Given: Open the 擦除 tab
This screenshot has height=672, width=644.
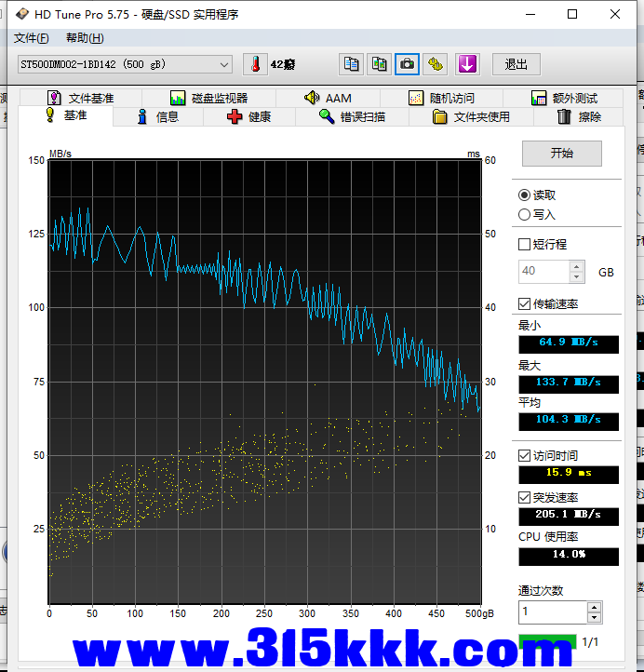Looking at the screenshot, I should point(578,116).
